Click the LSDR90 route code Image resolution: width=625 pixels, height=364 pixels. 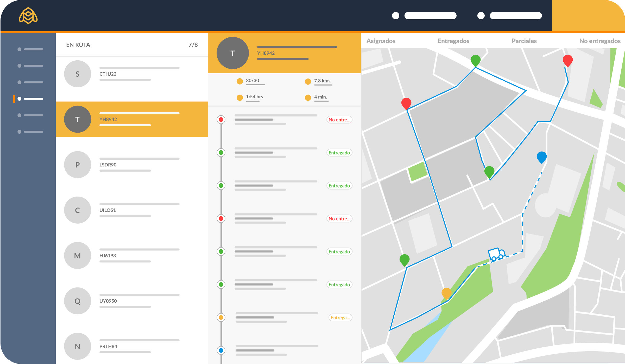pyautogui.click(x=108, y=165)
